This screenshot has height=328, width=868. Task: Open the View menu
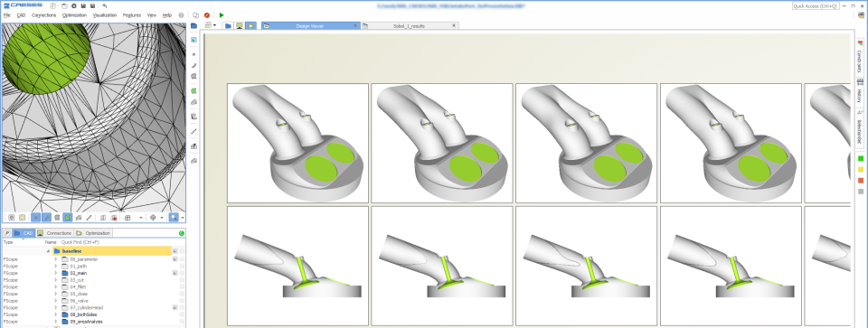point(151,15)
